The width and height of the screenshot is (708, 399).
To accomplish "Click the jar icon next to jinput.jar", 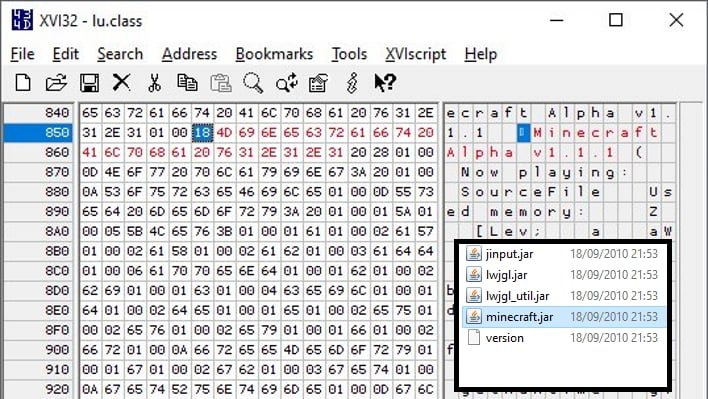I will (x=474, y=254).
